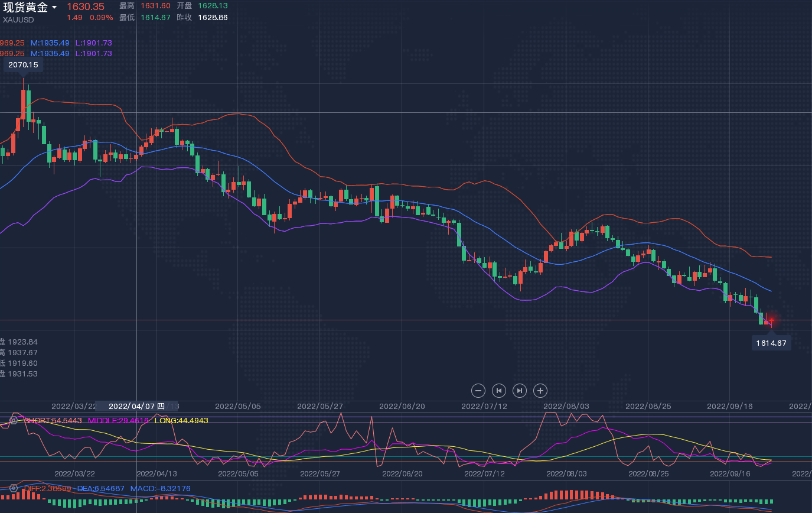
Task: Open settings gear for SHORT/MIDDLE/LONG indicator
Action: point(14,420)
